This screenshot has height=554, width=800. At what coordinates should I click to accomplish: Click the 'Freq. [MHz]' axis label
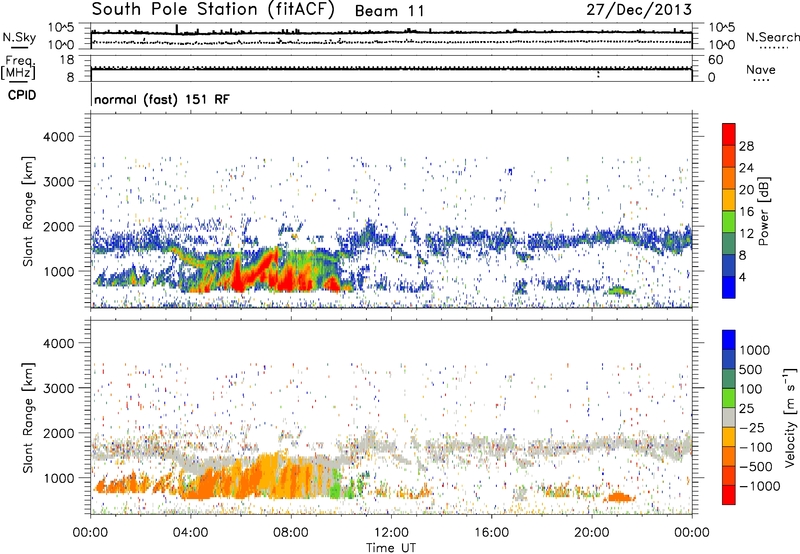click(19, 68)
